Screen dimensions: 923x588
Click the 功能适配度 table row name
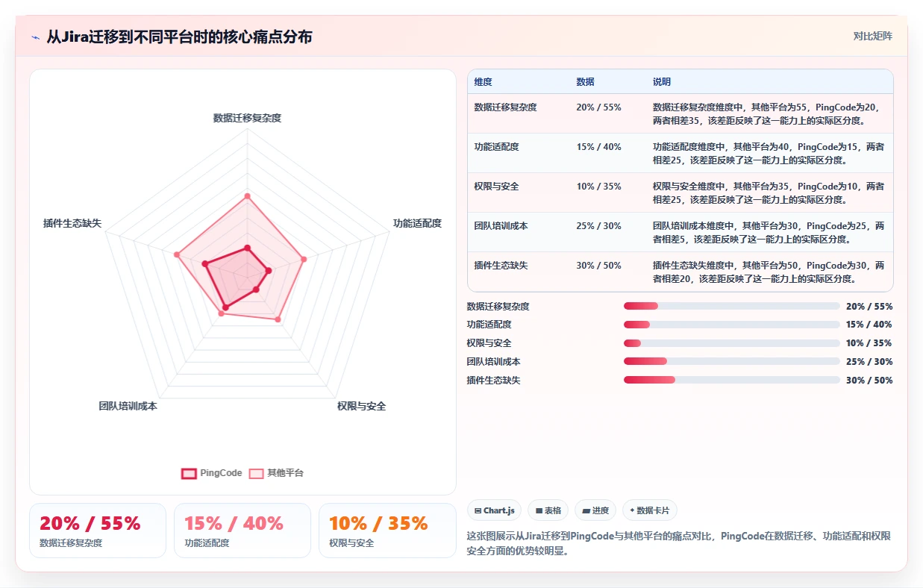pyautogui.click(x=496, y=147)
